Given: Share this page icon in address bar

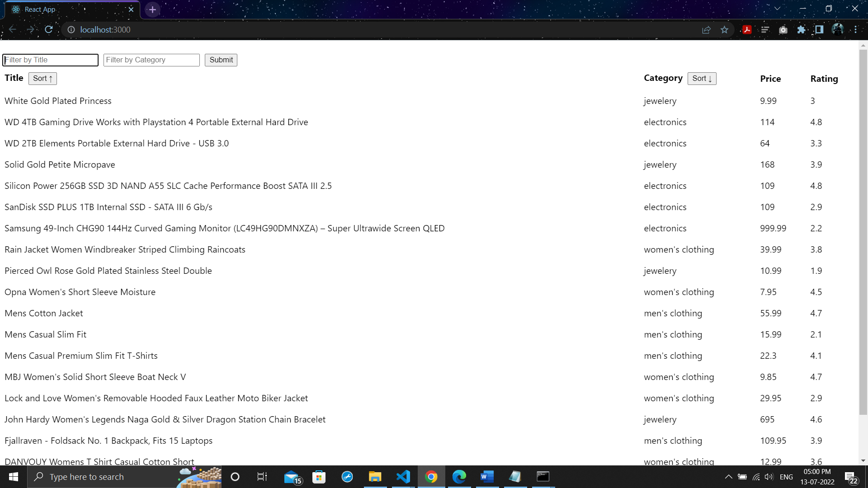Looking at the screenshot, I should click(706, 29).
